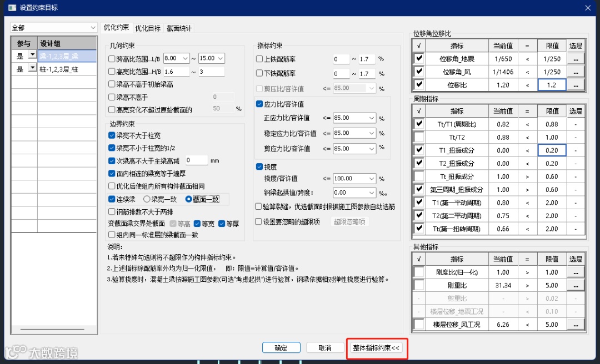Open 选层 button for 刚重比
Image resolution: width=600 pixels, height=364 pixels.
pyautogui.click(x=576, y=285)
